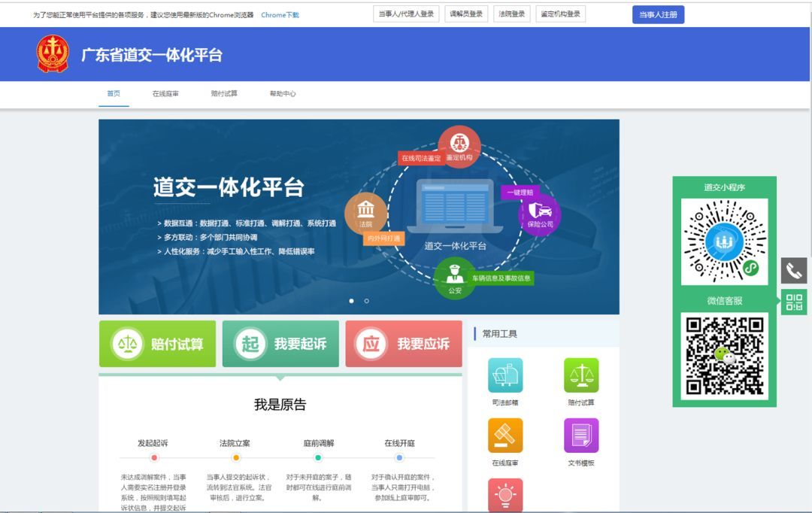The height and width of the screenshot is (513, 812).
Task: Click the 在线庭审 gavel icon
Action: [x=505, y=436]
